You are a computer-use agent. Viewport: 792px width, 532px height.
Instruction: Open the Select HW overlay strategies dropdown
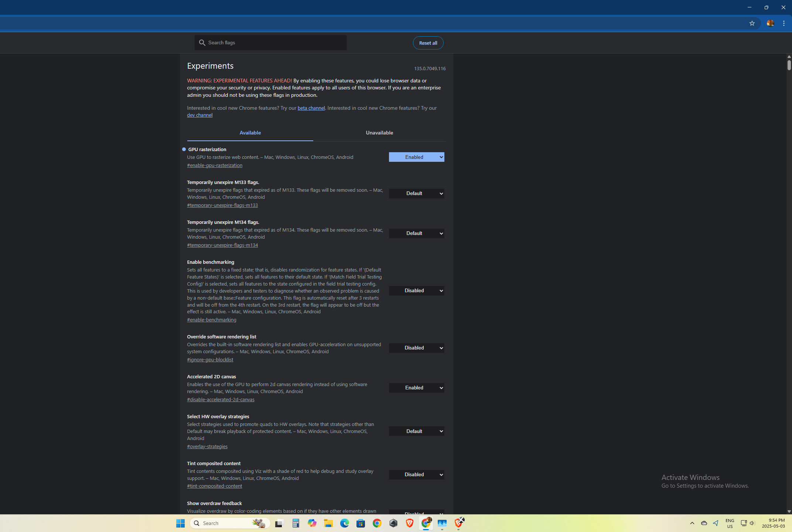pos(416,432)
